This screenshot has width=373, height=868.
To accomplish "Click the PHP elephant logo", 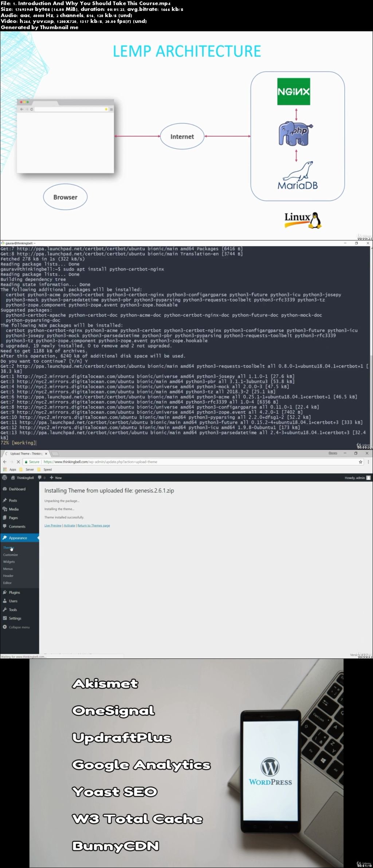I will [296, 133].
